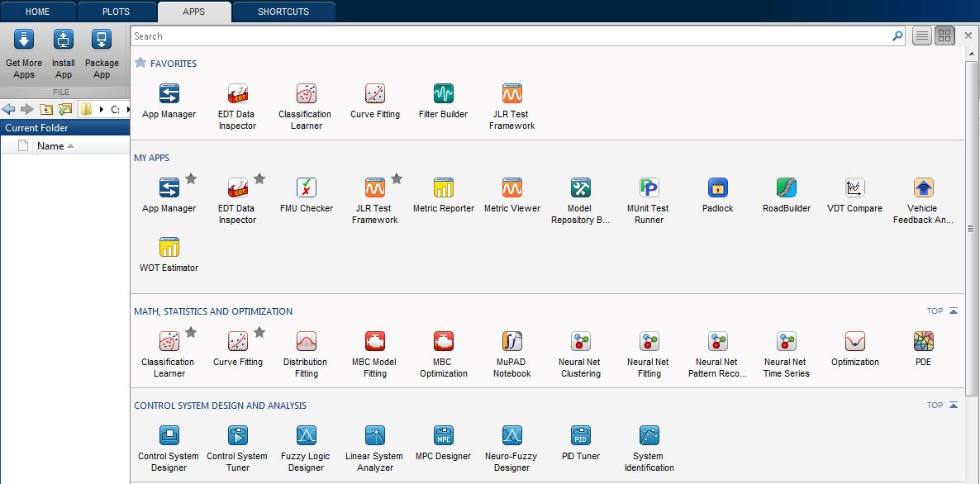The height and width of the screenshot is (484, 980).
Task: Open the SHORTCUTS ribbon tab
Action: click(284, 12)
